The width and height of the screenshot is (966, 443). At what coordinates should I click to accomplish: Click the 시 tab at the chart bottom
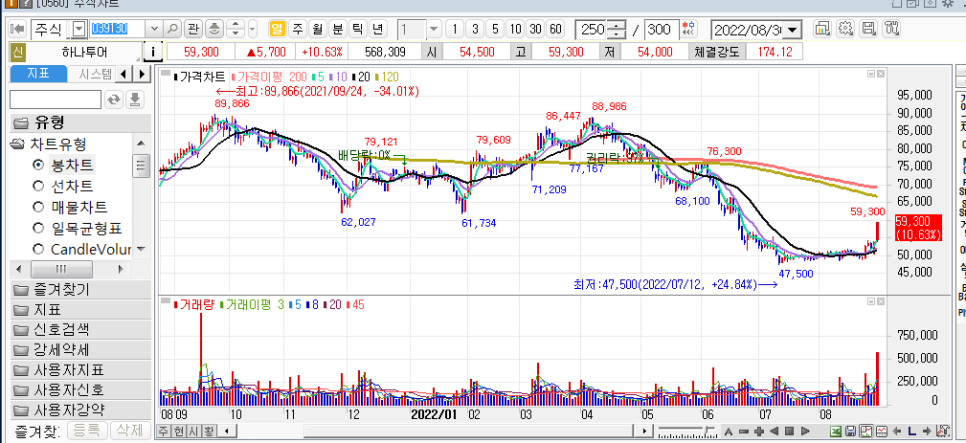pyautogui.click(x=193, y=431)
